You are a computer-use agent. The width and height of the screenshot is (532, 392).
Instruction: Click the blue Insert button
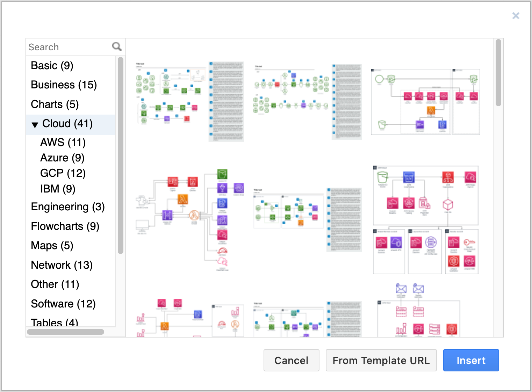click(471, 360)
